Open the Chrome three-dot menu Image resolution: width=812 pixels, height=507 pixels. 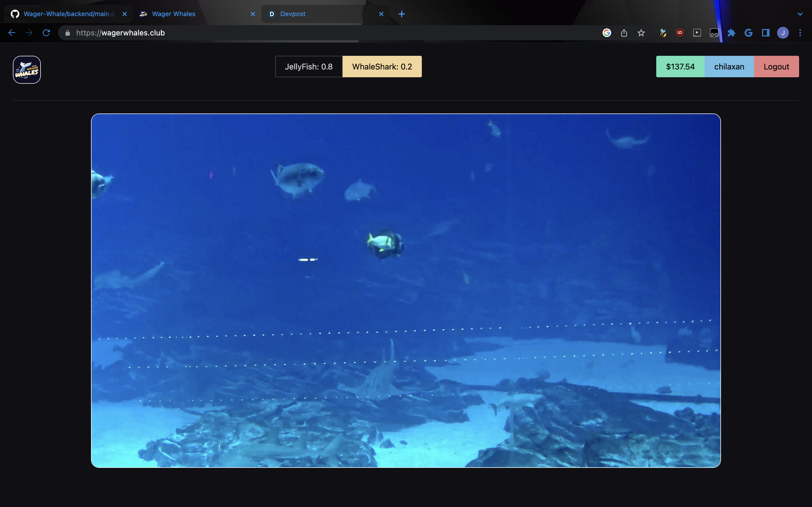[x=800, y=33]
